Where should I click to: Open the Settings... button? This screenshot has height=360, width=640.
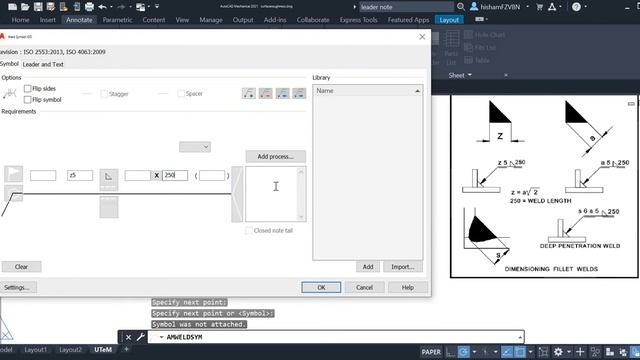[17, 287]
